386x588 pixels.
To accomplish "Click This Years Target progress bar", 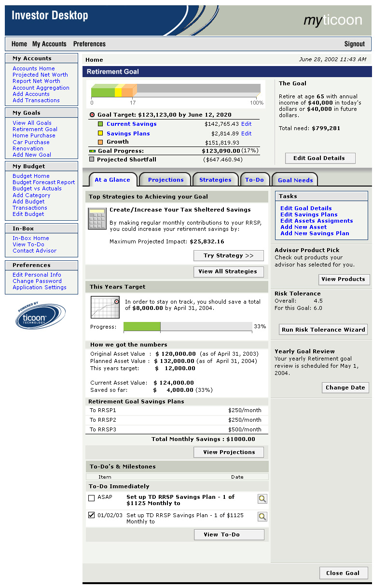I will tap(188, 327).
